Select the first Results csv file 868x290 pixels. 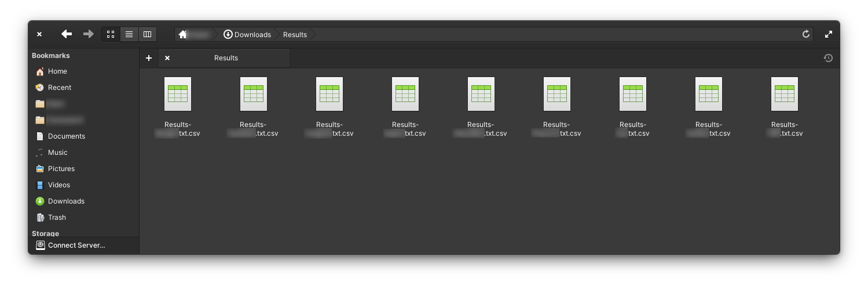tap(178, 94)
